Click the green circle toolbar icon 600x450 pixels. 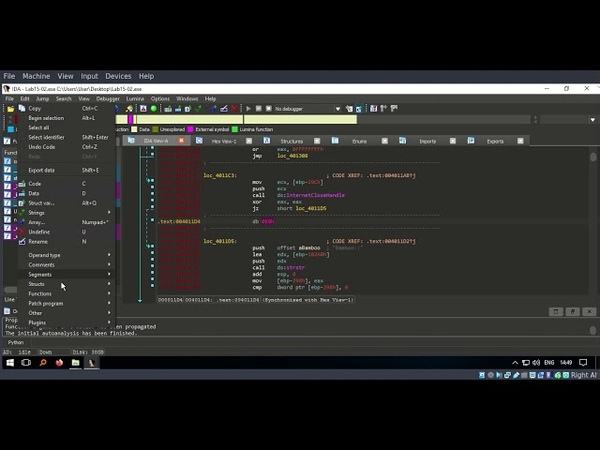(x=153, y=109)
